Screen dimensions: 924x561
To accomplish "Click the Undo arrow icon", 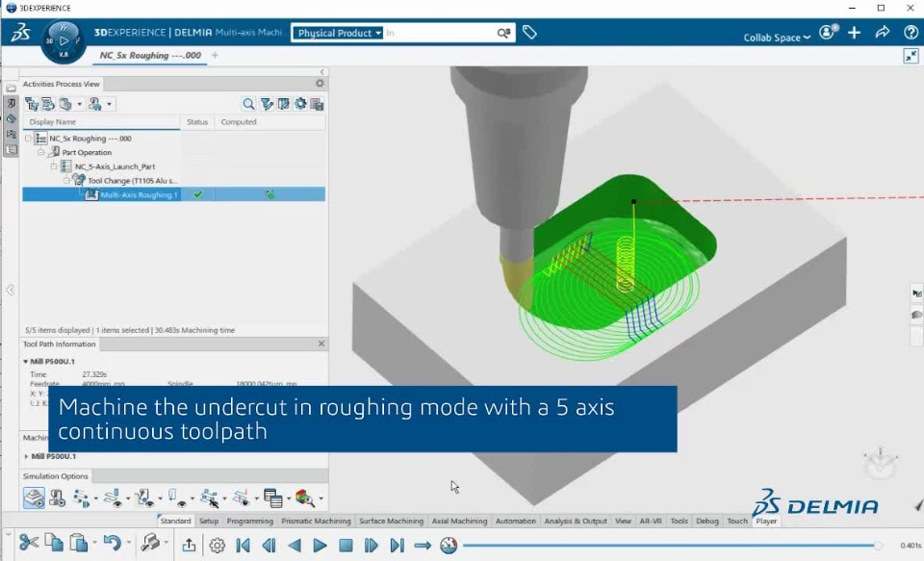I will click(x=112, y=543).
